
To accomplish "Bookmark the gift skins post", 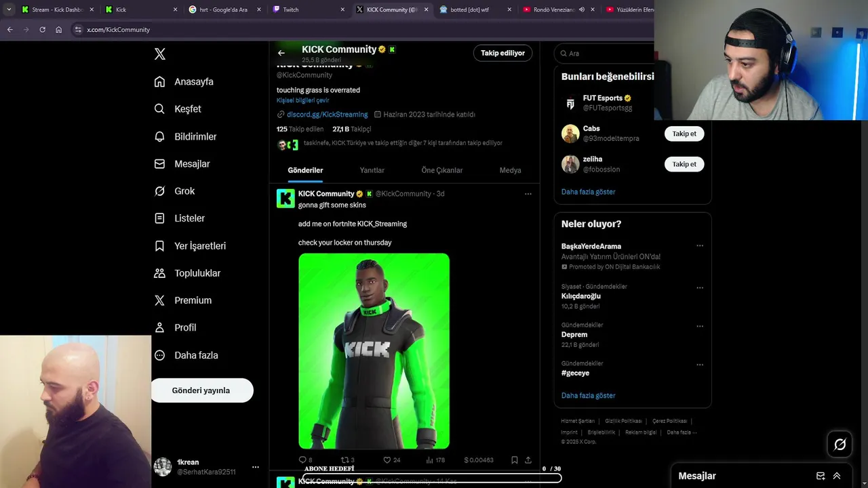I will (x=515, y=460).
